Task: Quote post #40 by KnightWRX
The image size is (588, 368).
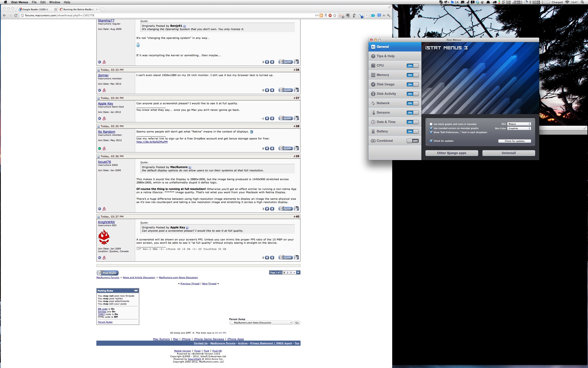Action: (285, 258)
